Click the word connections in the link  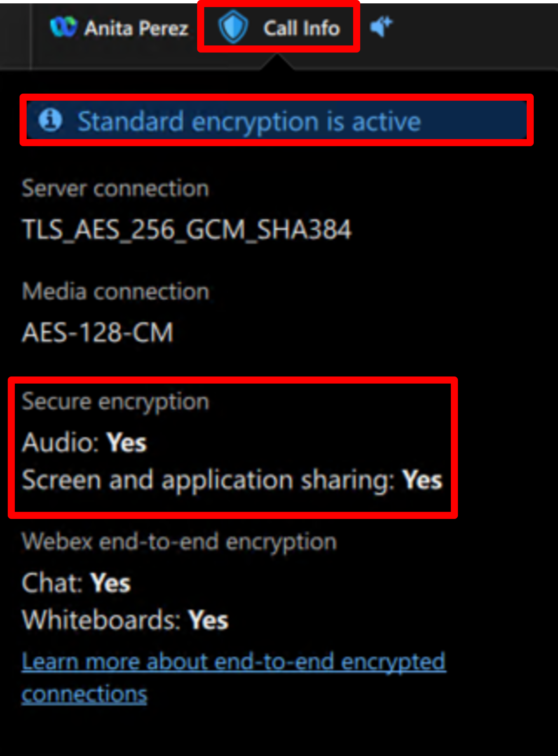point(85,695)
